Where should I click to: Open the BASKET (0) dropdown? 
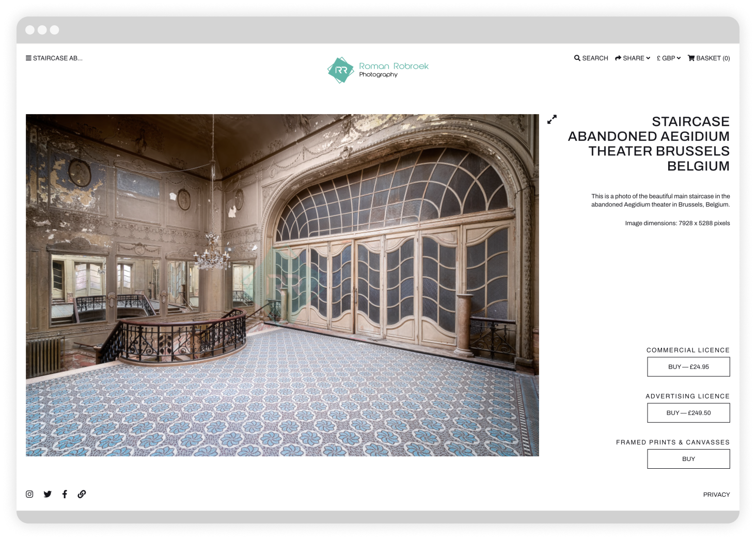point(708,58)
